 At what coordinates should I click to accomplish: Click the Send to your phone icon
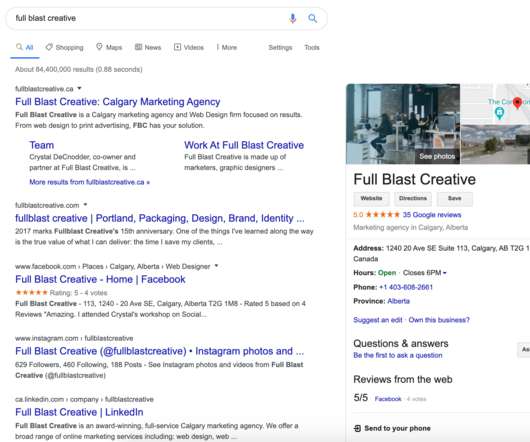point(357,428)
